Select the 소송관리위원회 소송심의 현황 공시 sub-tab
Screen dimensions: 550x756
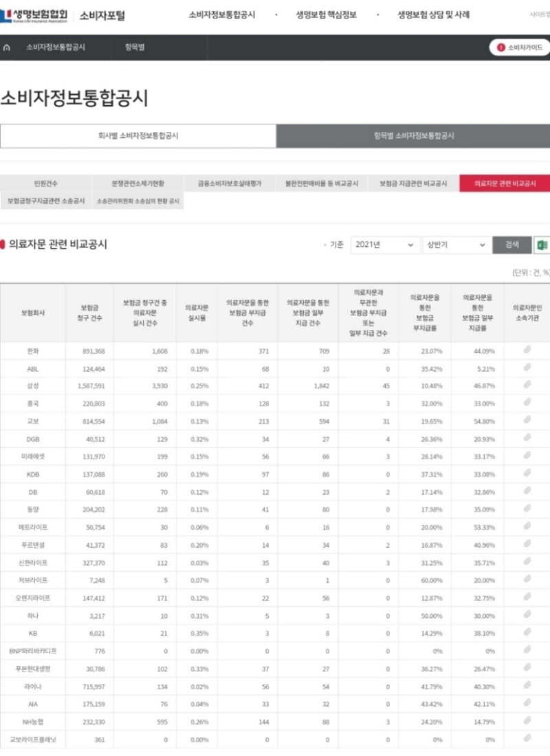tap(138, 201)
